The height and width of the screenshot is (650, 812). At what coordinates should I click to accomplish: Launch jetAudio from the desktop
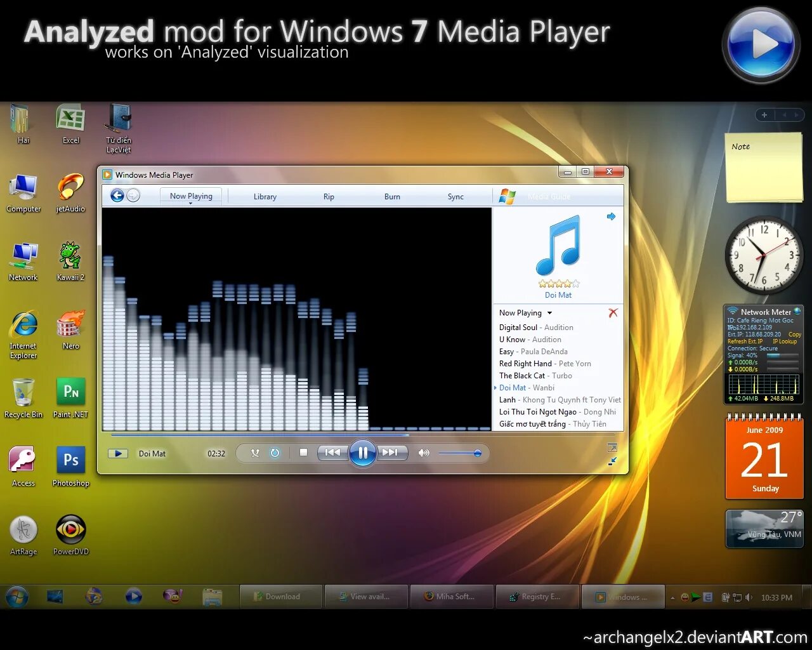point(70,194)
